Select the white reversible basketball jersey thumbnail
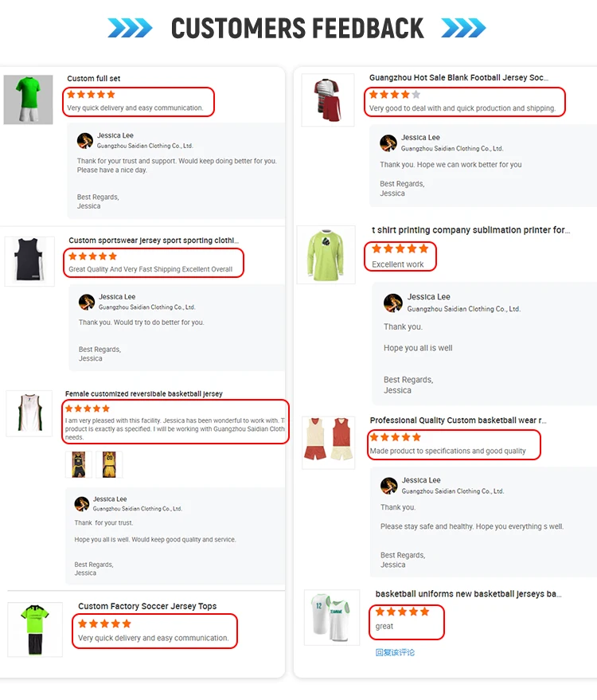The width and height of the screenshot is (597, 700). tap(29, 413)
